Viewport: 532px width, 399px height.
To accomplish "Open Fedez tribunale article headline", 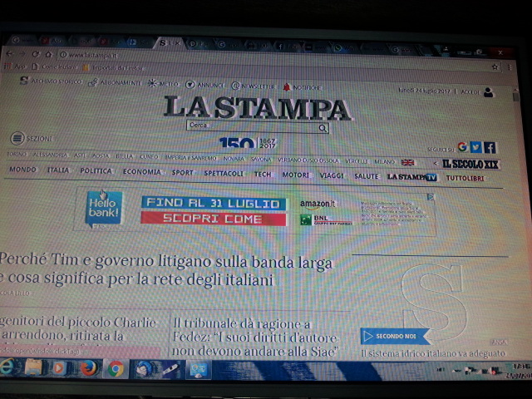I will click(x=255, y=337).
